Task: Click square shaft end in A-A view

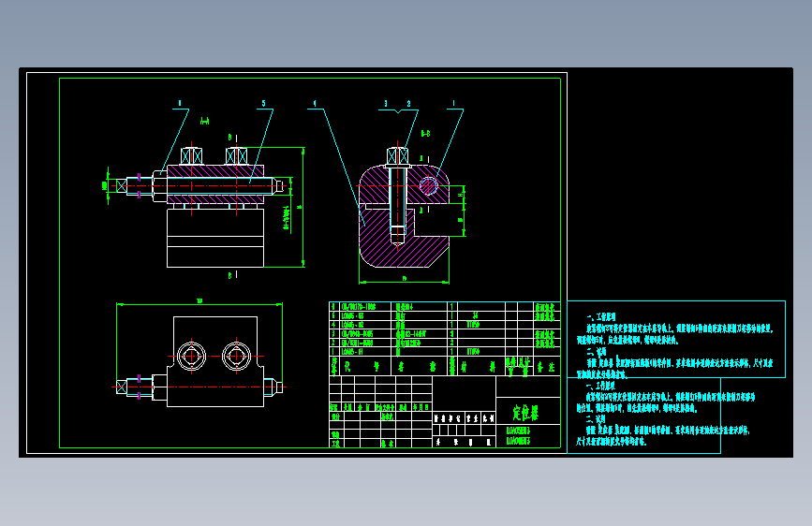Action: (x=121, y=185)
